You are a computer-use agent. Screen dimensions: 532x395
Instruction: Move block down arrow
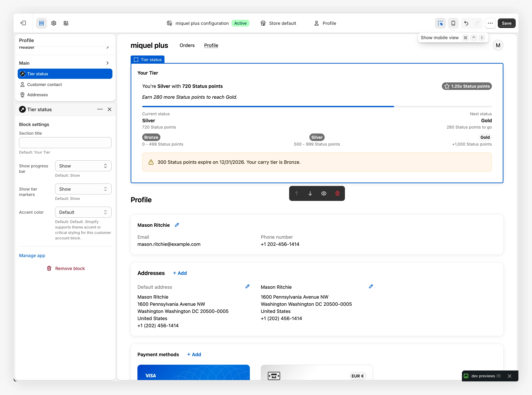(x=310, y=193)
